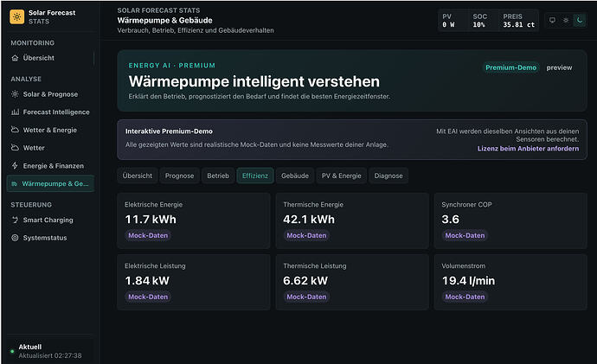Open Systemstatus page

[50, 238]
